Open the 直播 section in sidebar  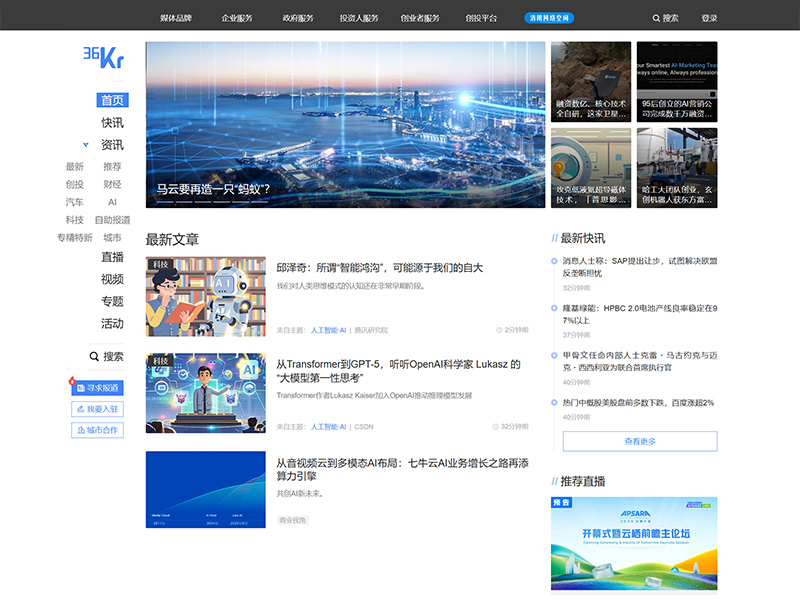[112, 257]
